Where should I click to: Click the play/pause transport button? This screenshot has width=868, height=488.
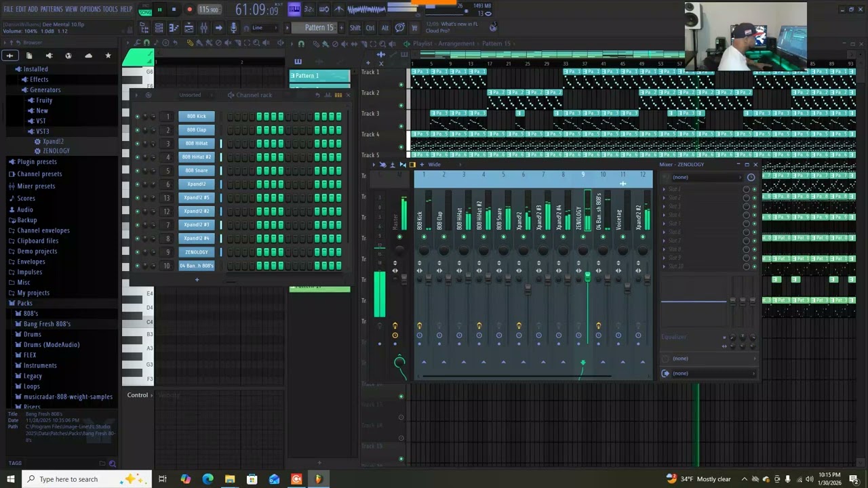(160, 9)
